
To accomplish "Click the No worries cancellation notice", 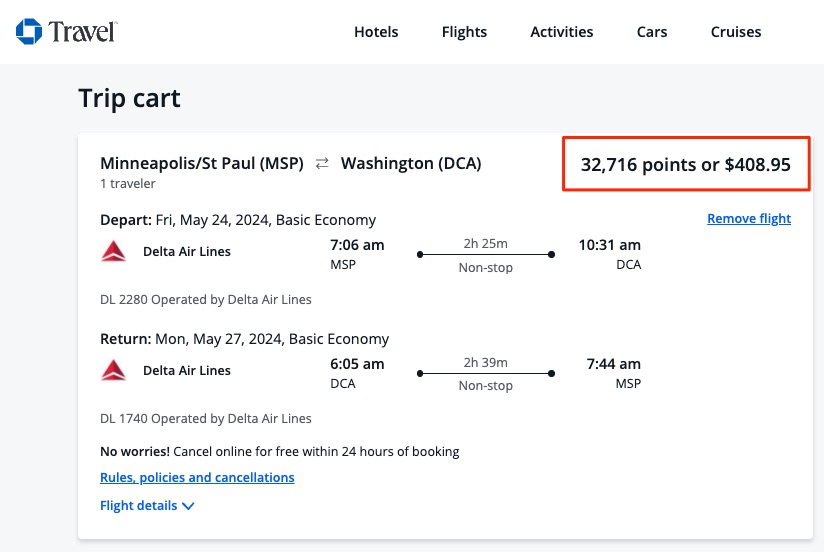I will coord(280,452).
